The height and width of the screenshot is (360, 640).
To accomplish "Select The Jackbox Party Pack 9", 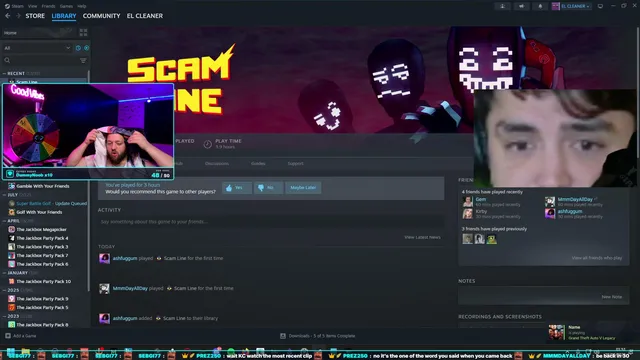I will pos(42,299).
